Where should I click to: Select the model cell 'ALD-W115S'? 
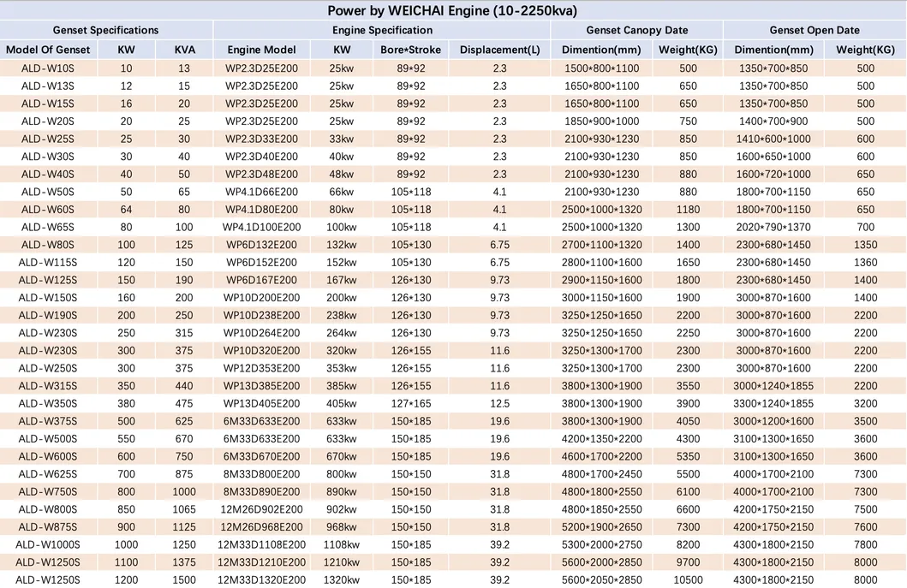coord(48,263)
